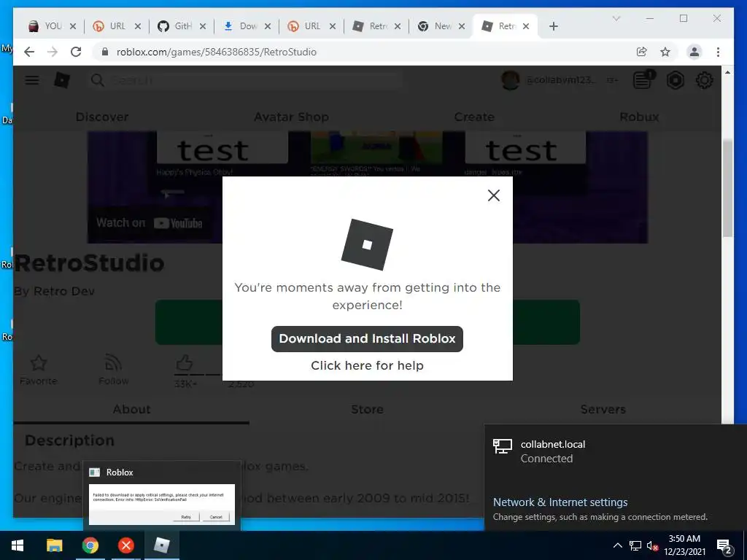
Task: Follow the game with feed icon
Action: pos(113,363)
